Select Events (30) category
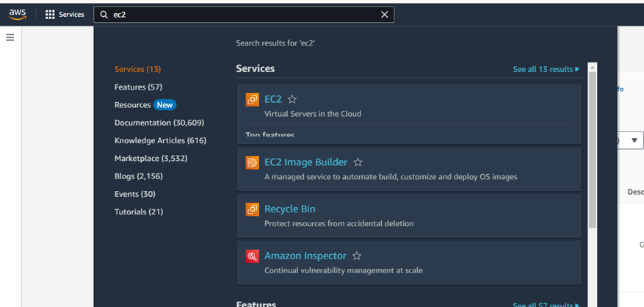The image size is (644, 307). 135,194
